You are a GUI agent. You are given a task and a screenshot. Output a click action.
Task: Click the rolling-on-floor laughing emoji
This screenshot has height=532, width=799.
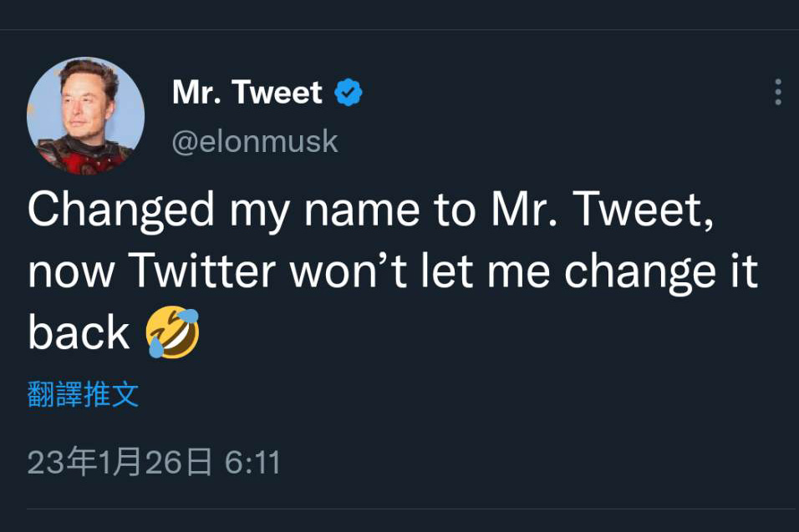(173, 332)
